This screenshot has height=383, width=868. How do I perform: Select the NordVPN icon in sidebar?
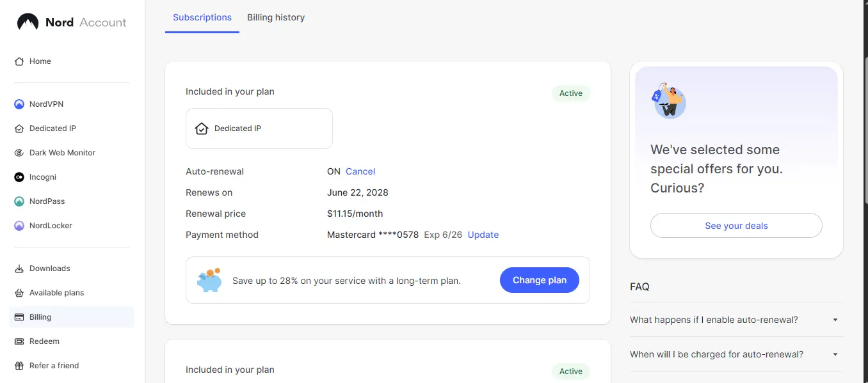(x=19, y=104)
